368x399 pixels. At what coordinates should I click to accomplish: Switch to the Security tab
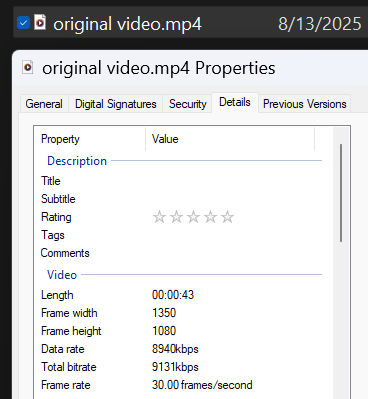pyautogui.click(x=188, y=104)
